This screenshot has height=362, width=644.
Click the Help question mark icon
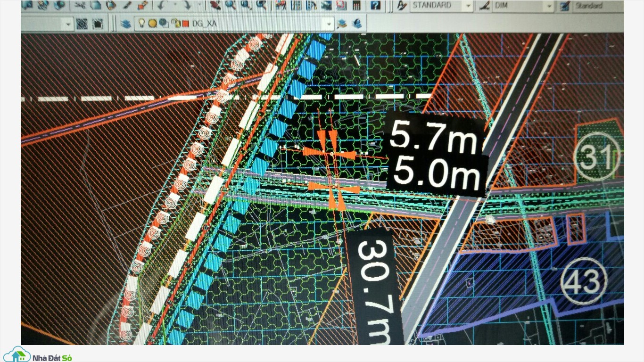coord(375,5)
